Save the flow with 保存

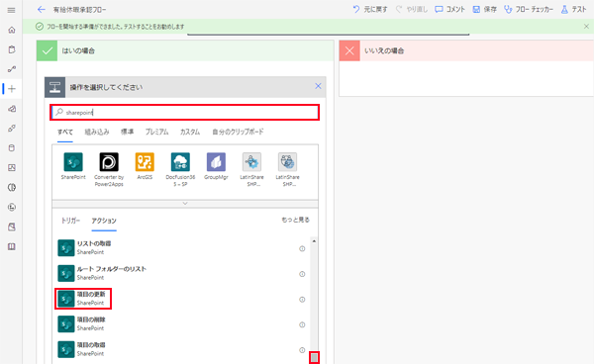(484, 10)
